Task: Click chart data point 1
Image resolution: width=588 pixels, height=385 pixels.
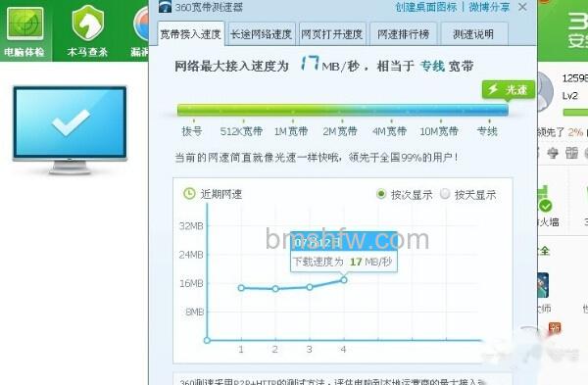Action: tap(241, 288)
